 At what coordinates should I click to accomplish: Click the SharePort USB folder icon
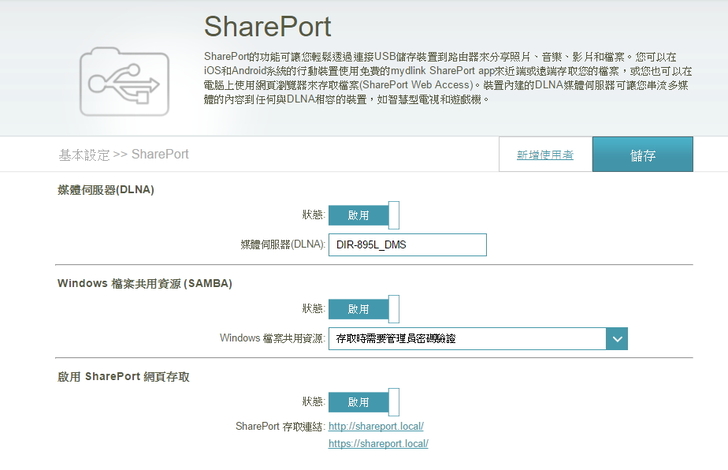coord(120,82)
